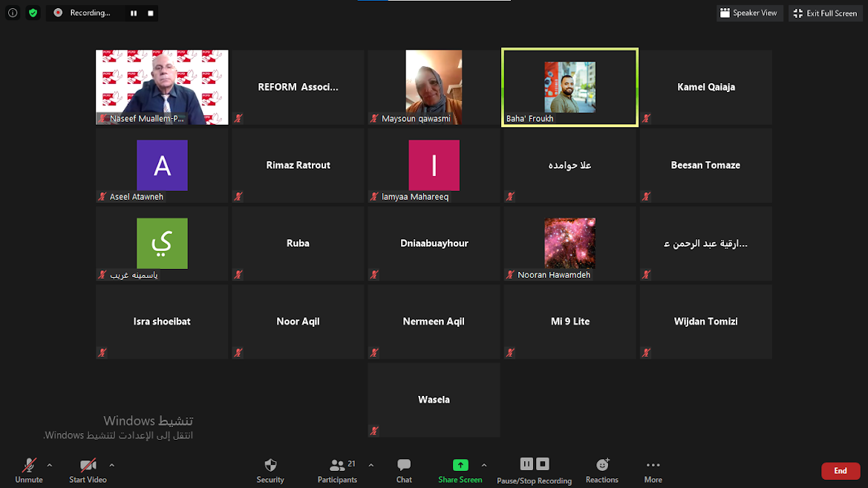Open the meeting information icon
The height and width of the screenshot is (488, 868).
pos(13,13)
